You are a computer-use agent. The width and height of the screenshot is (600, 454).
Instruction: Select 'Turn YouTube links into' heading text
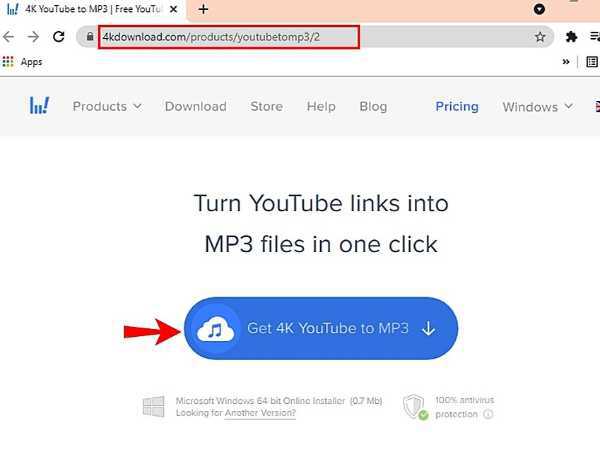[x=321, y=203]
